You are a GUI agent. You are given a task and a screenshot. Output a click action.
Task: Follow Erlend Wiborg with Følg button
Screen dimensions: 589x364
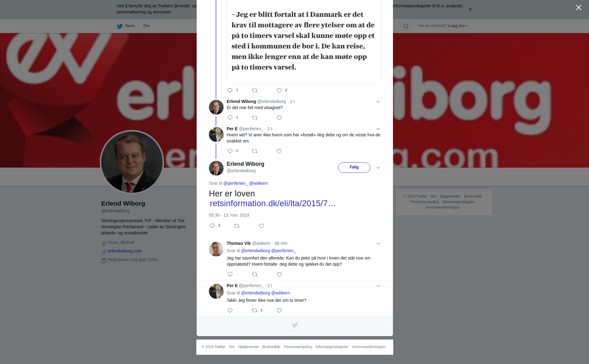[x=354, y=168]
